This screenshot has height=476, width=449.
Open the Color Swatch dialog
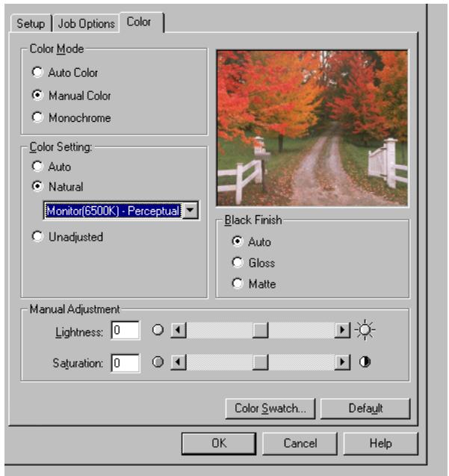click(x=270, y=408)
